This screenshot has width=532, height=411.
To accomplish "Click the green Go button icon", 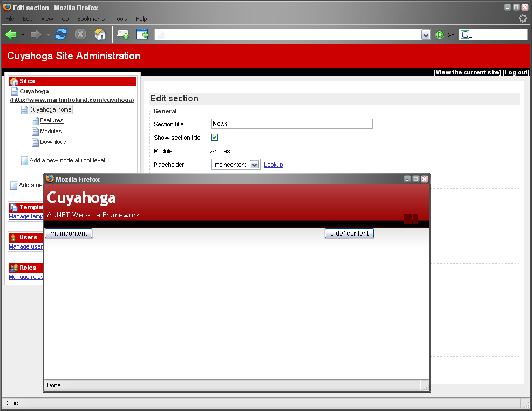I will click(440, 35).
